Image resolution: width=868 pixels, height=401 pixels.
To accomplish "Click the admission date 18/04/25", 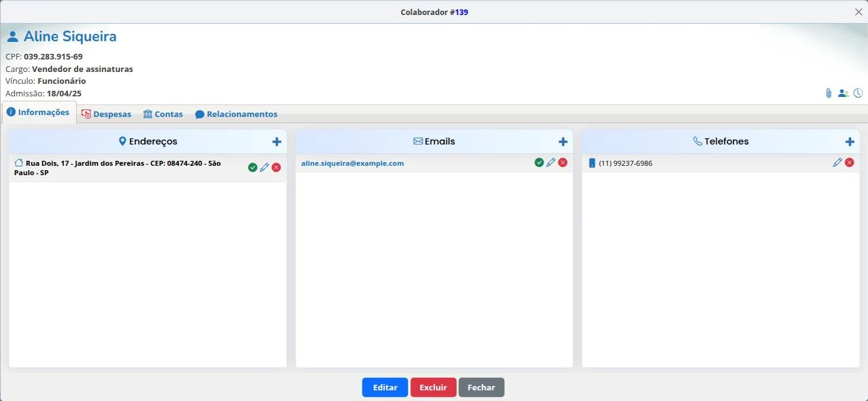I will pos(64,93).
